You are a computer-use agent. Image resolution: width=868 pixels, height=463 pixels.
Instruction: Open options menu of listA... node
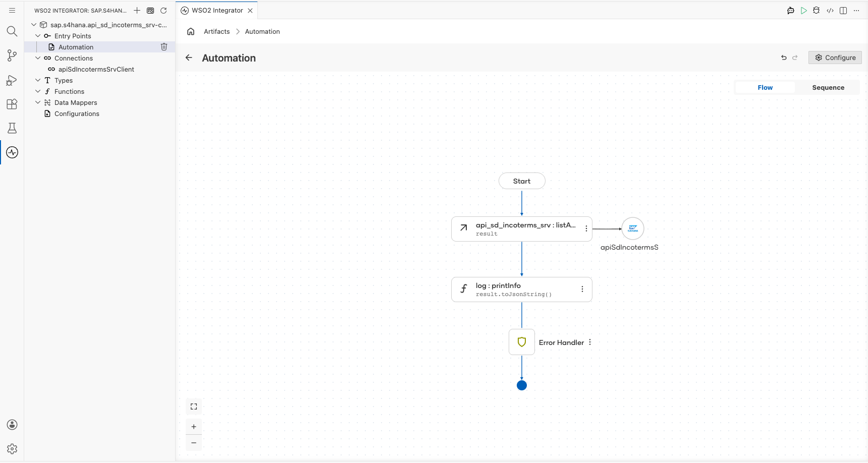[586, 228]
